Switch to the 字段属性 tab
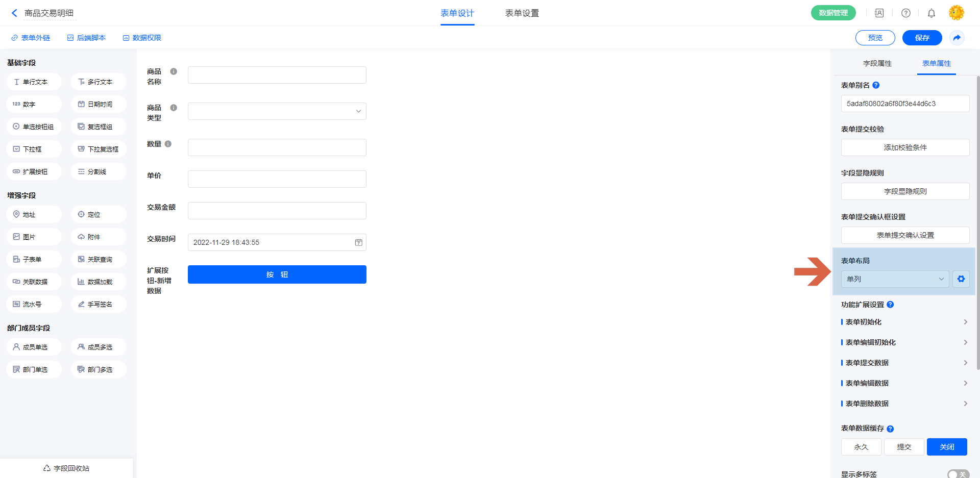The image size is (980, 478). tap(877, 63)
